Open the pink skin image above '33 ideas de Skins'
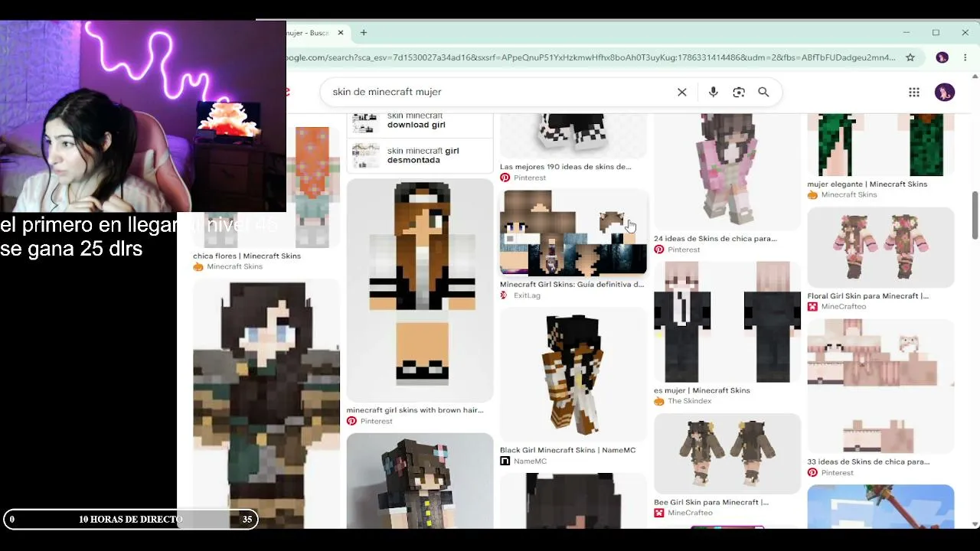 click(881, 386)
